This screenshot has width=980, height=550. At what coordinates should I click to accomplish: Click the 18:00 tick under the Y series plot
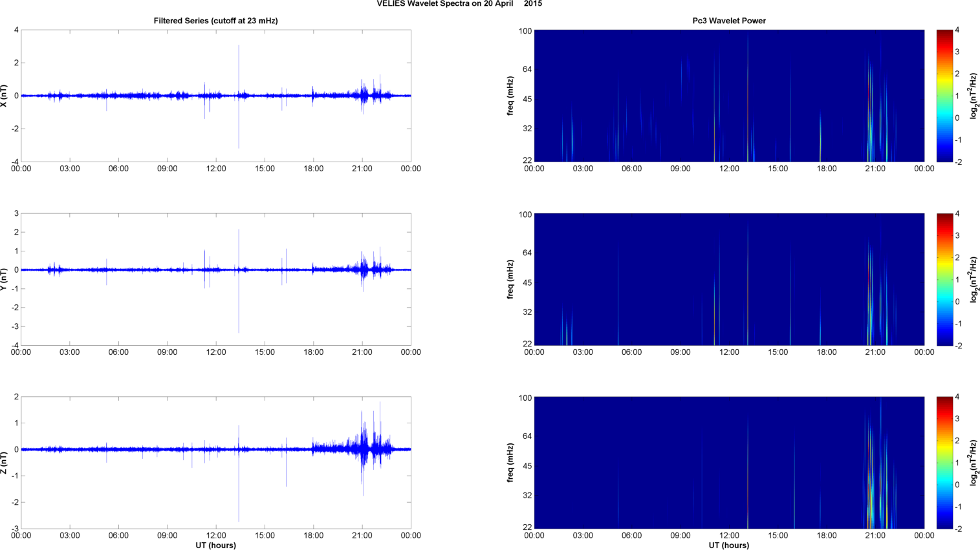[313, 352]
